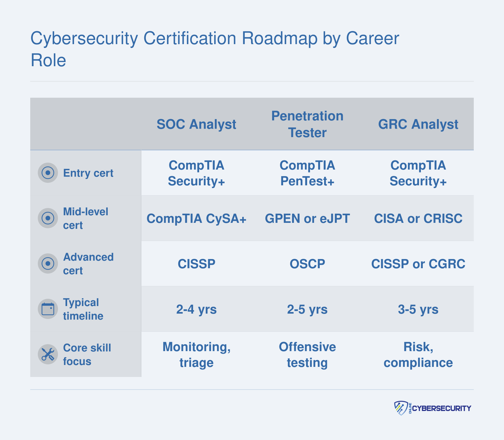Click the Core skill focus row label
This screenshot has width=504, height=440.
87,354
